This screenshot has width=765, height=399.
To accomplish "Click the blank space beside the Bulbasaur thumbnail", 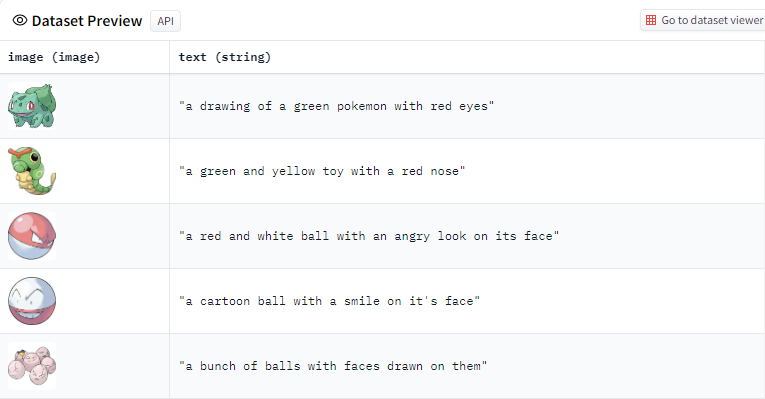I will pyautogui.click(x=112, y=106).
